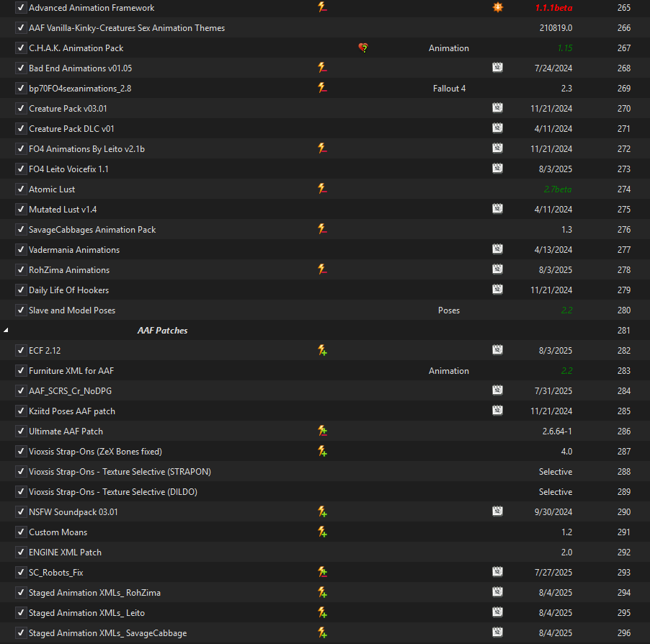The height and width of the screenshot is (644, 650).
Task: Click the calendar icon for Daily Life Of Hookers
Action: tap(497, 290)
